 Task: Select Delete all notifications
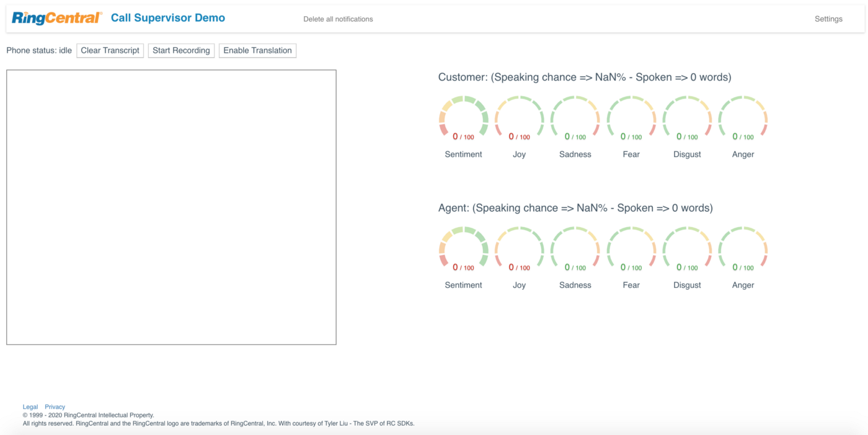tap(338, 19)
